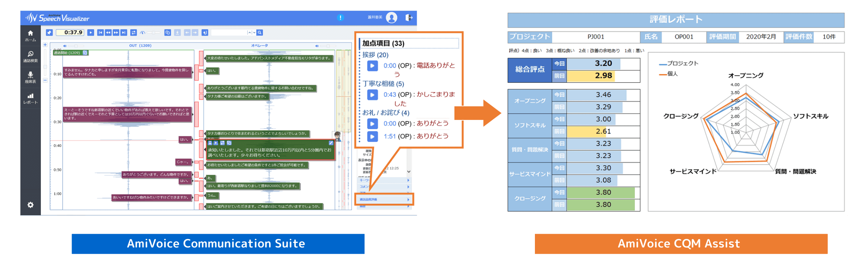Play the 0:00 電話ありがとう item

pyautogui.click(x=372, y=66)
